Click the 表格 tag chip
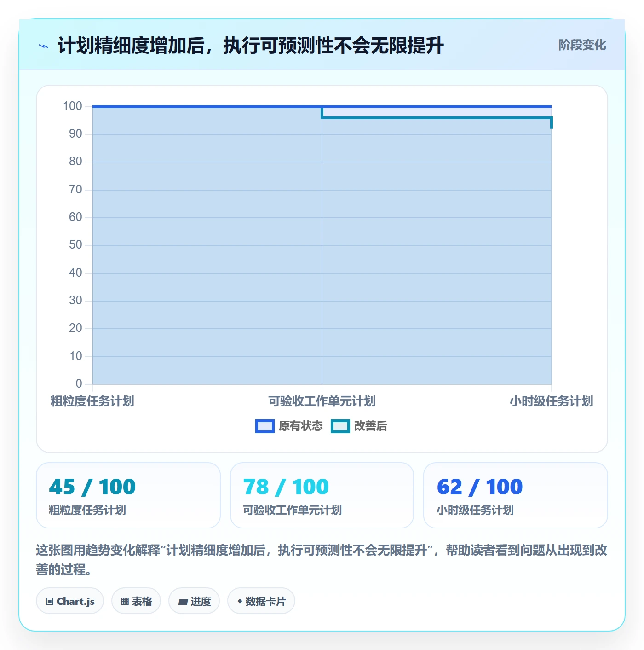This screenshot has height=650, width=644. (136, 601)
